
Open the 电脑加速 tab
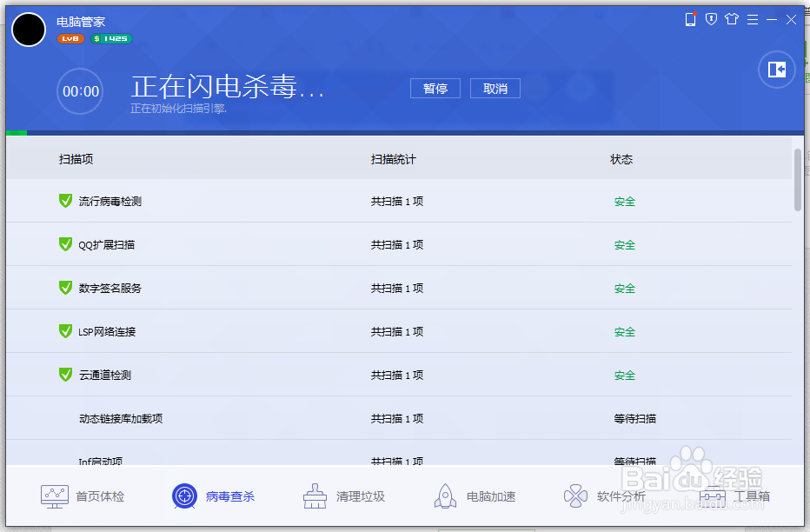coord(475,496)
